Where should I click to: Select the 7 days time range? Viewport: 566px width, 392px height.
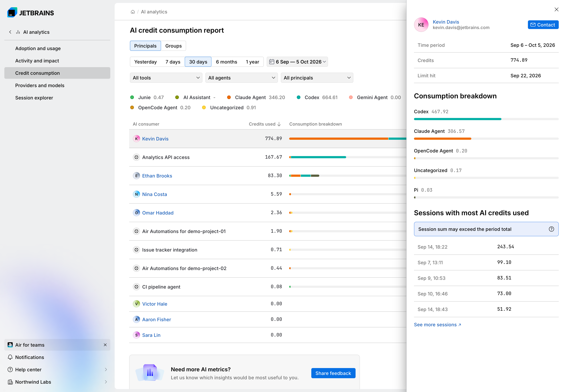(173, 62)
